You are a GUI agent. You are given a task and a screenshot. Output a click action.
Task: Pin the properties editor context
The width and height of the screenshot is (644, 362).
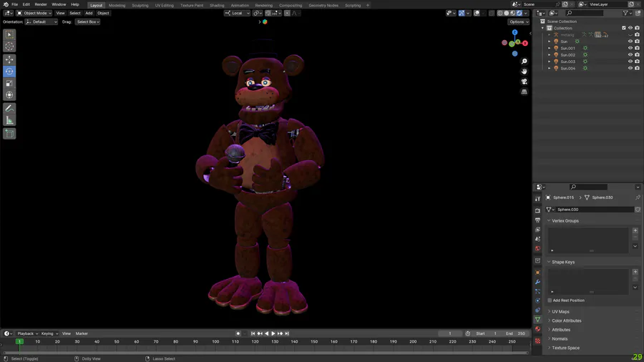coord(638,197)
